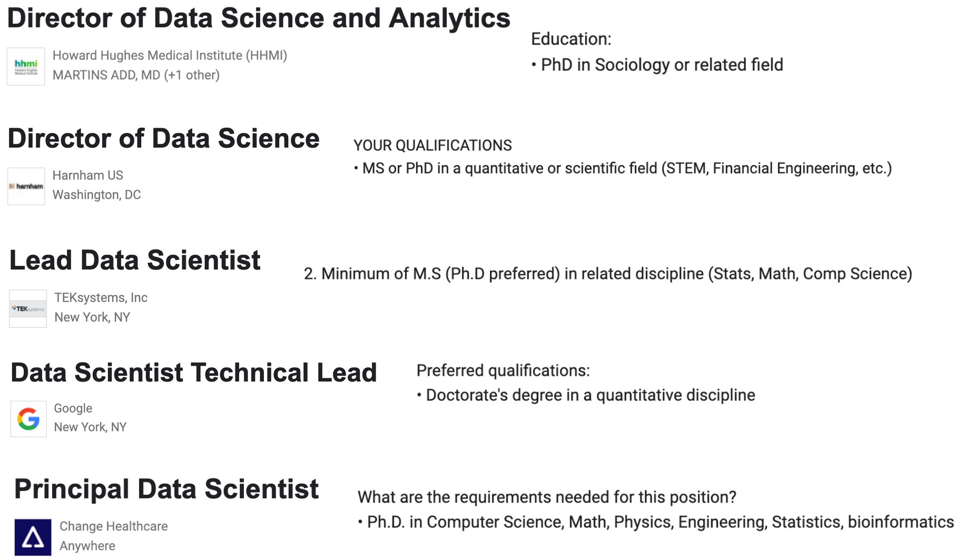Open the Director of Data Science and Analytics job title
Screen dimensions: 964x560
click(259, 18)
